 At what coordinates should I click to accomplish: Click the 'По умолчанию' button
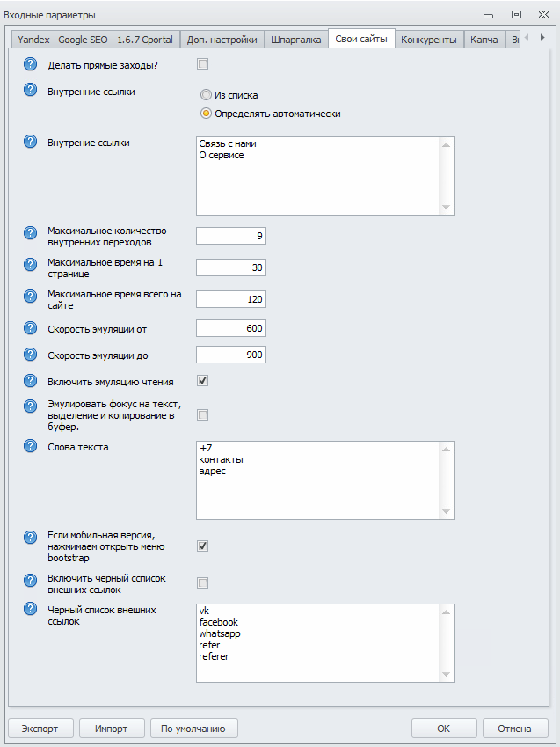pos(193,729)
